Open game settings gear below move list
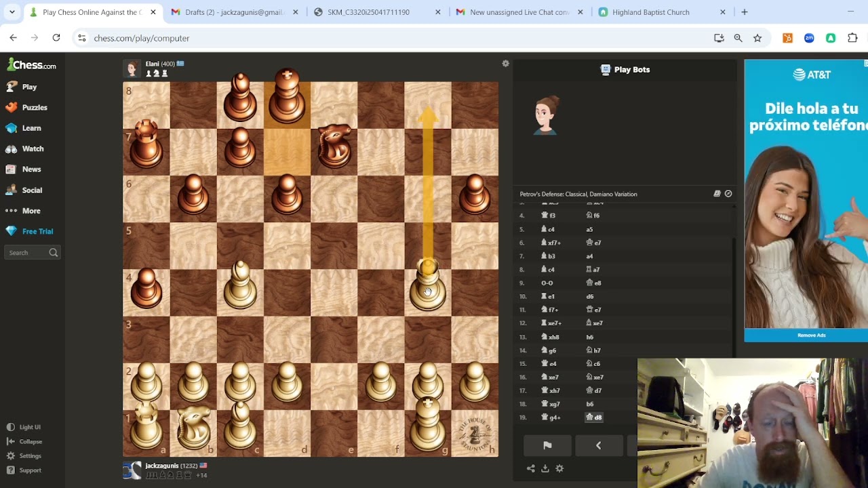This screenshot has width=868, height=488. click(559, 468)
